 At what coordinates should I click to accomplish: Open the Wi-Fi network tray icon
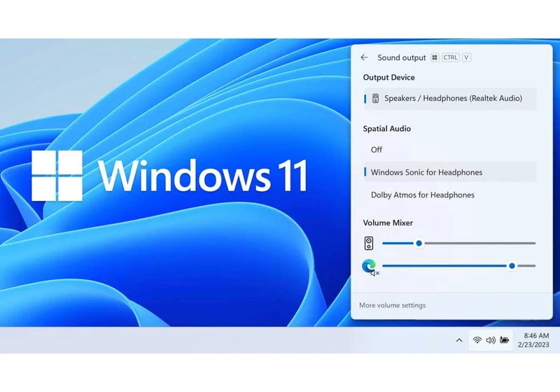tap(477, 340)
